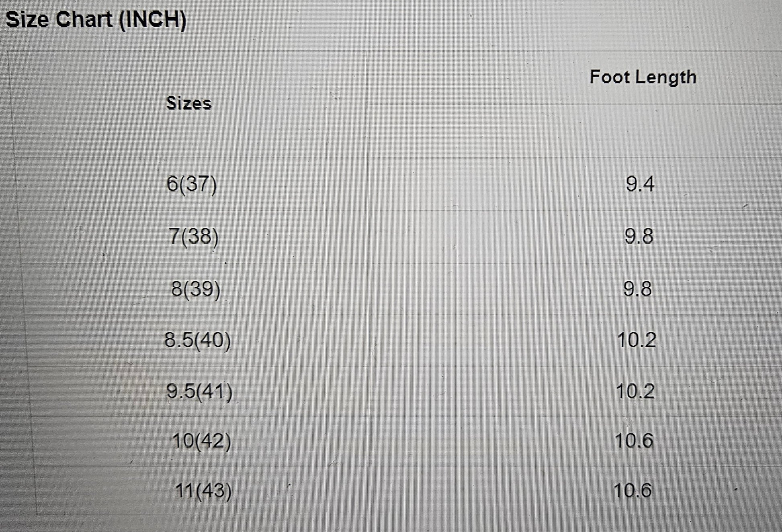Select the 10.2 value for size 9.5(41)
This screenshot has width=782, height=532.
[635, 391]
